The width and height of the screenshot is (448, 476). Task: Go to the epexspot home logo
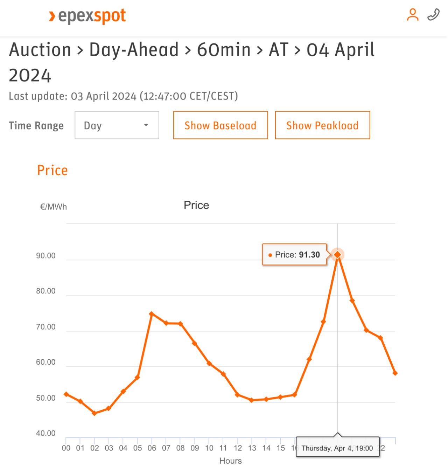coord(87,16)
